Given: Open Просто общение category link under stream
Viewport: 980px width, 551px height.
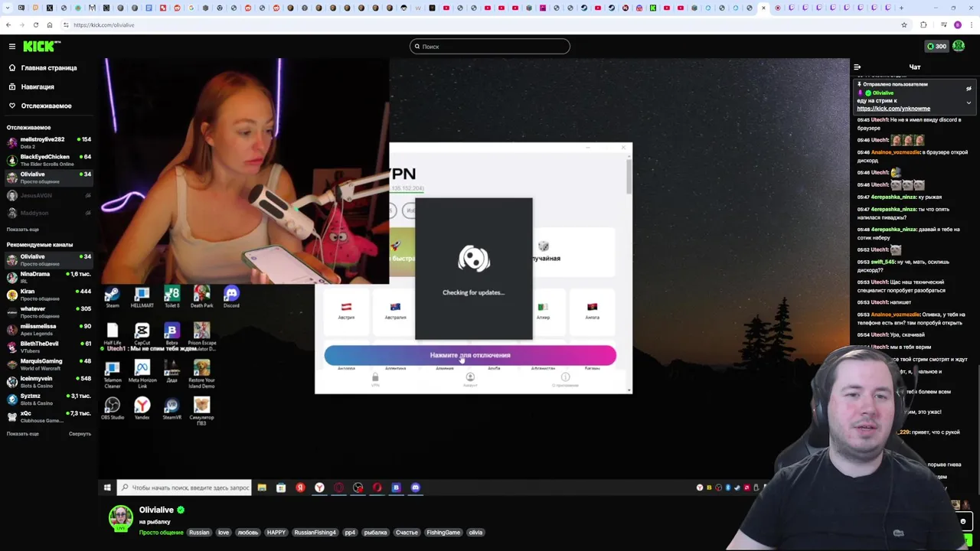Looking at the screenshot, I should pyautogui.click(x=161, y=533).
